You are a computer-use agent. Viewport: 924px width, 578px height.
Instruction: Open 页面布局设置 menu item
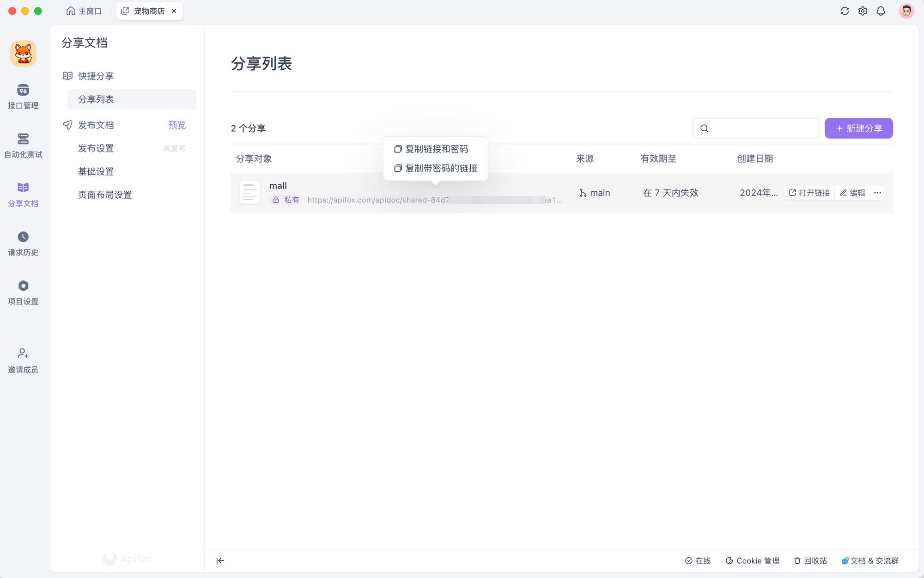pyautogui.click(x=105, y=195)
